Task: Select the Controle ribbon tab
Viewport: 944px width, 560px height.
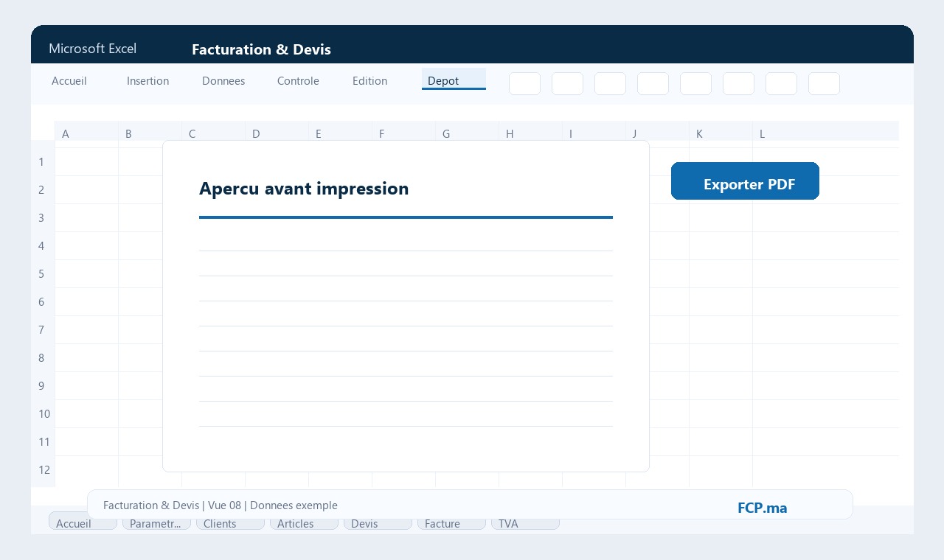Action: pyautogui.click(x=298, y=81)
